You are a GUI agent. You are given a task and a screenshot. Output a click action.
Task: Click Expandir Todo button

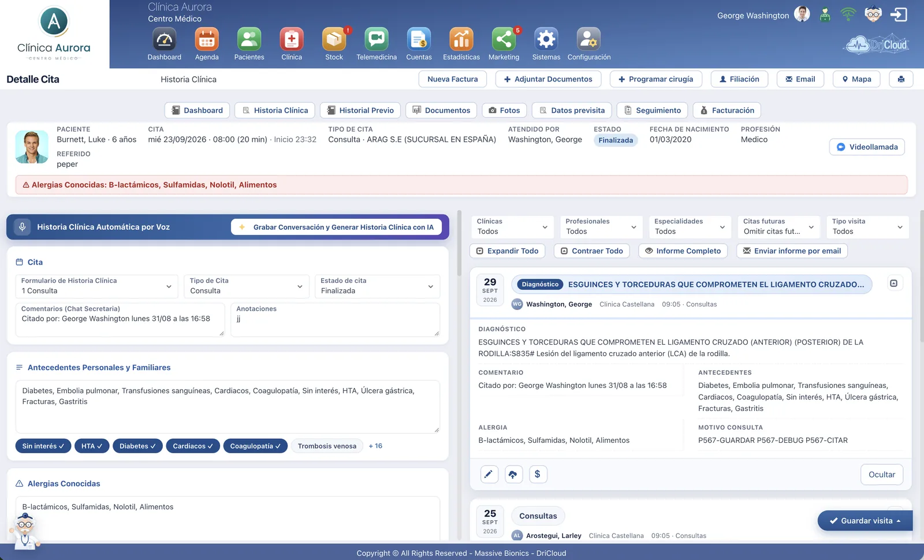point(507,251)
